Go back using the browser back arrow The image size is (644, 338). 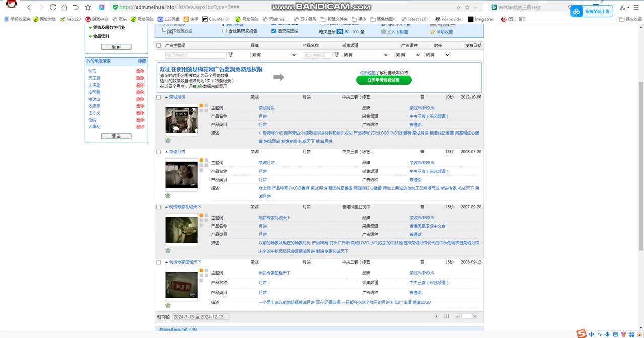pyautogui.click(x=29, y=7)
